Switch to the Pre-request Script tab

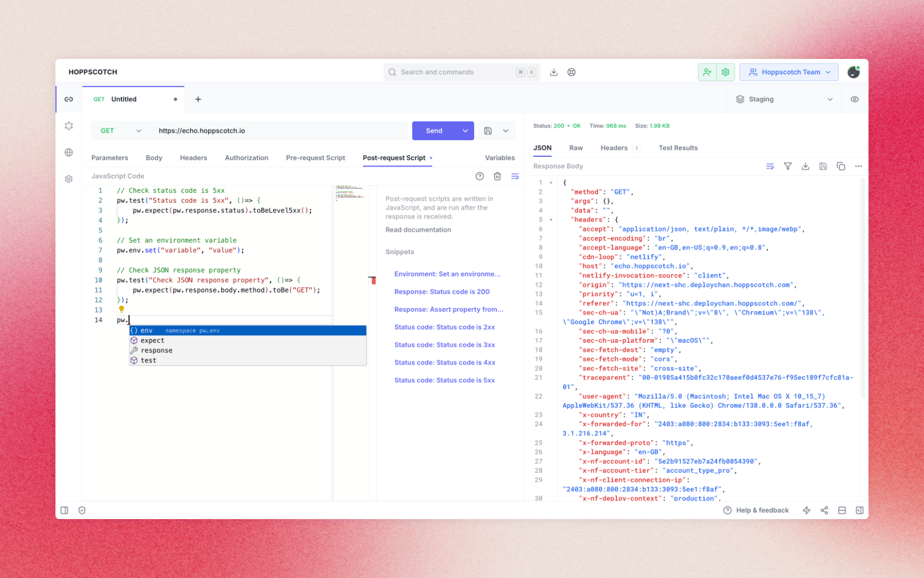(x=316, y=158)
